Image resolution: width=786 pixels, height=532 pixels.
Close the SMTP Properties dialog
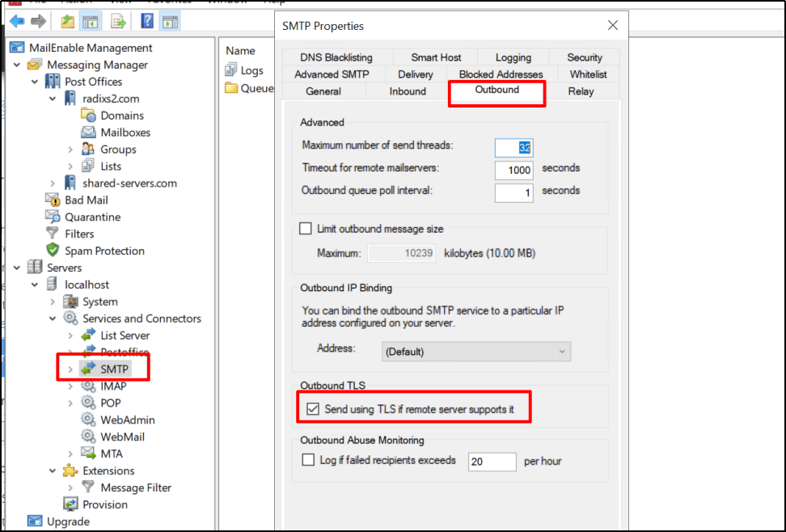click(x=613, y=26)
